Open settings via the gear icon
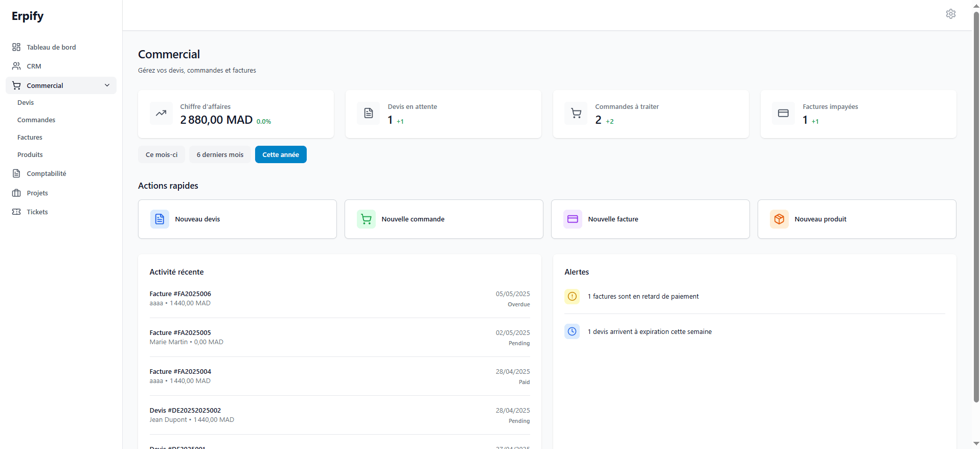Image resolution: width=980 pixels, height=449 pixels. click(x=950, y=14)
